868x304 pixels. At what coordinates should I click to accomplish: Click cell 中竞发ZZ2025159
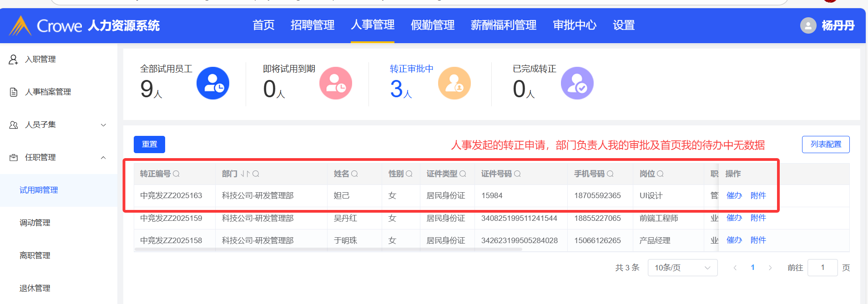coord(171,218)
